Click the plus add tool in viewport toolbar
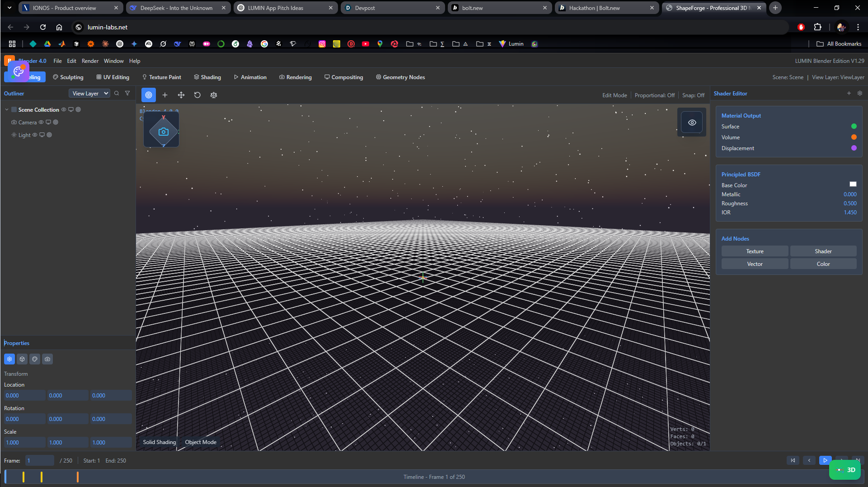 165,95
